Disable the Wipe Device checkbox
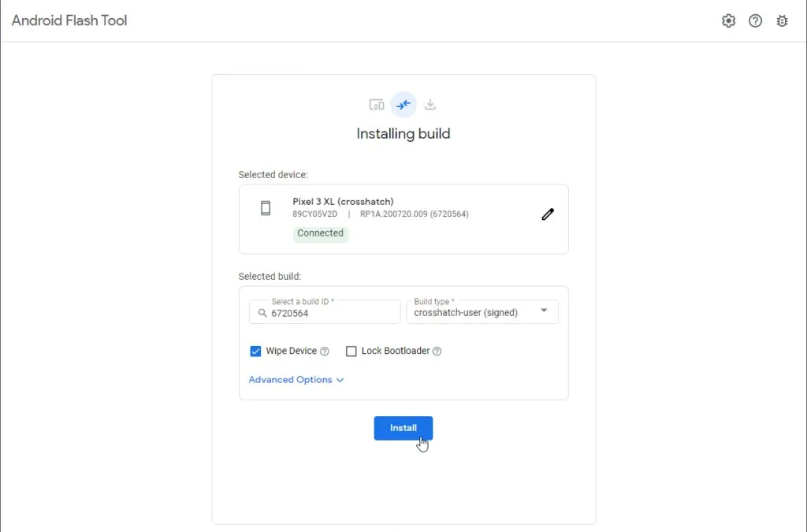This screenshot has height=532, width=807. click(255, 351)
